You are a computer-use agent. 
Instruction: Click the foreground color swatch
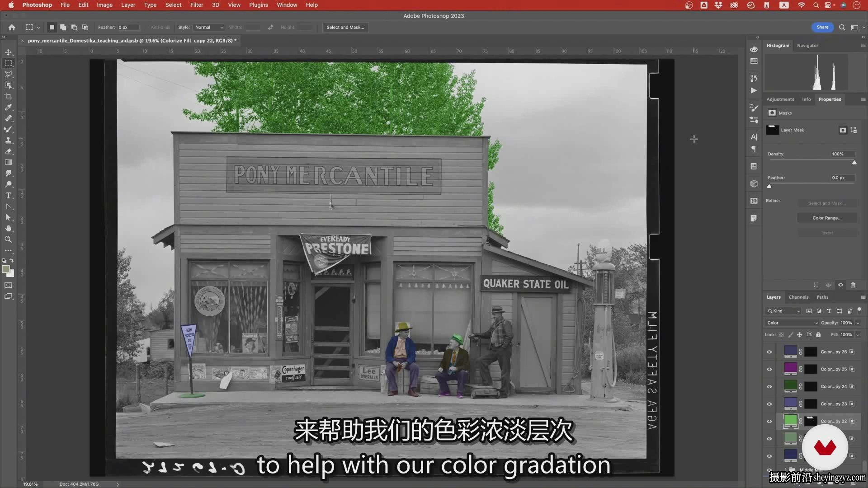point(6,269)
